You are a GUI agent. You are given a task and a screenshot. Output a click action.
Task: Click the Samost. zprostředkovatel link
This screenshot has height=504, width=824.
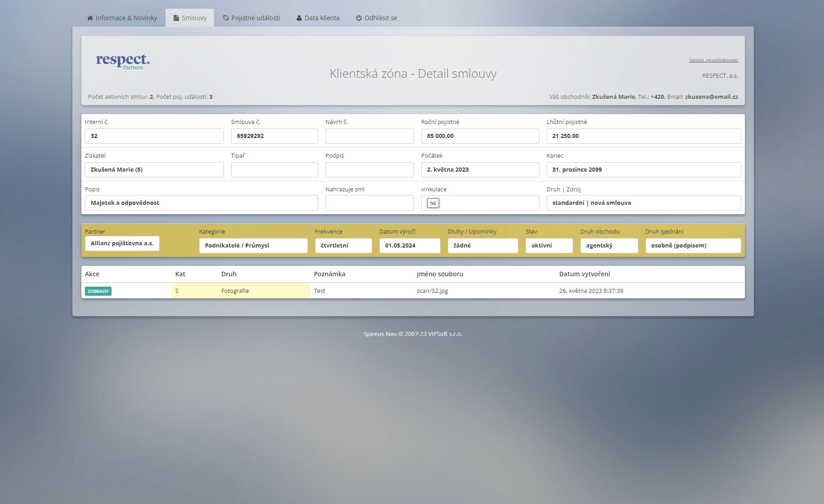713,60
